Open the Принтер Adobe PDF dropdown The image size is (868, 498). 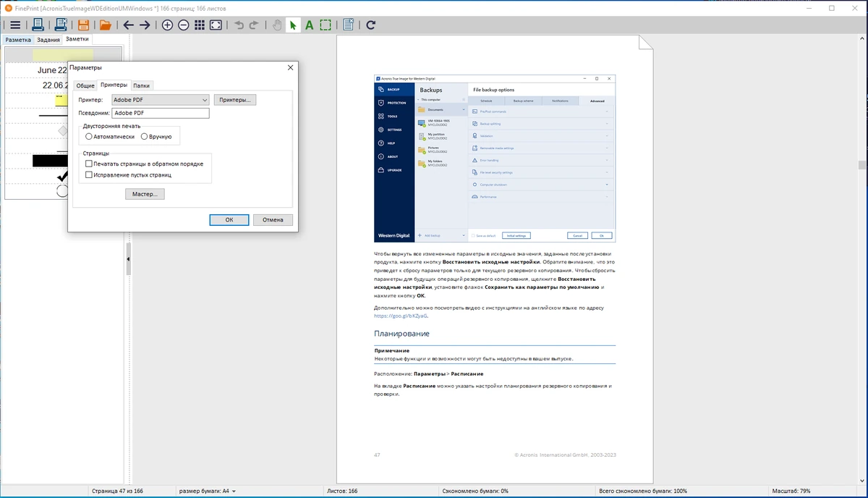point(161,100)
